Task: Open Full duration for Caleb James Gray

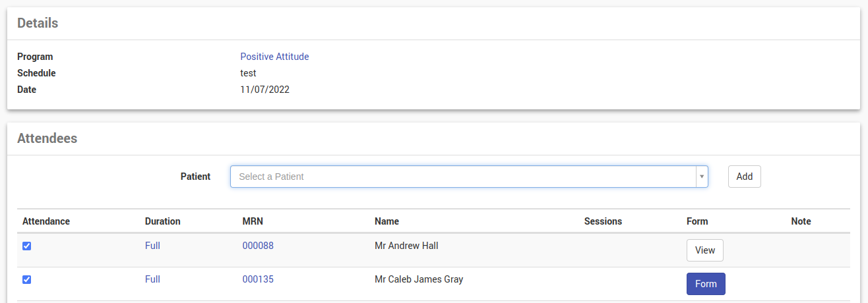Action: (152, 279)
